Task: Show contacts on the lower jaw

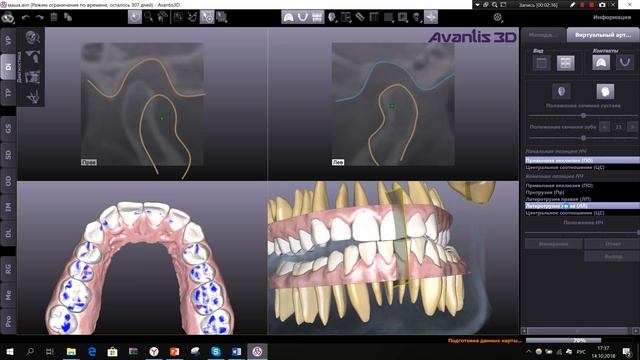Action: pyautogui.click(x=625, y=63)
